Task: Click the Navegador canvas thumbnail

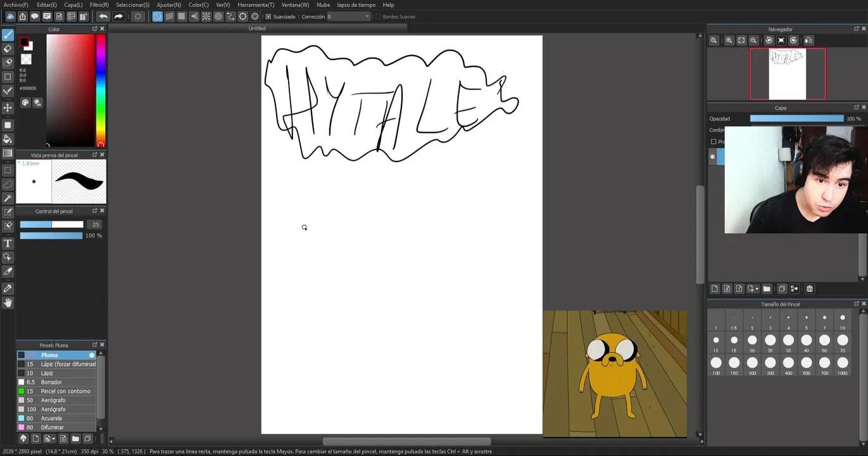Action: click(788, 74)
